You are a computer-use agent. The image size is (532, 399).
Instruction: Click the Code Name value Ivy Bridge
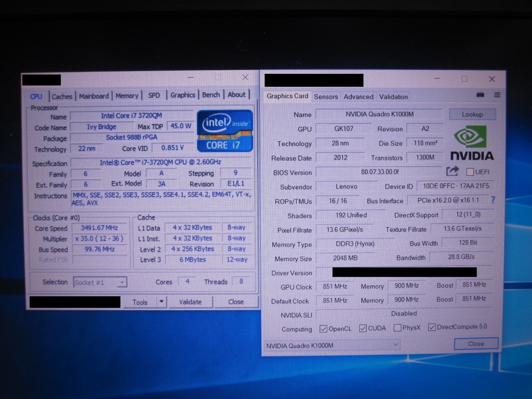pyautogui.click(x=102, y=127)
